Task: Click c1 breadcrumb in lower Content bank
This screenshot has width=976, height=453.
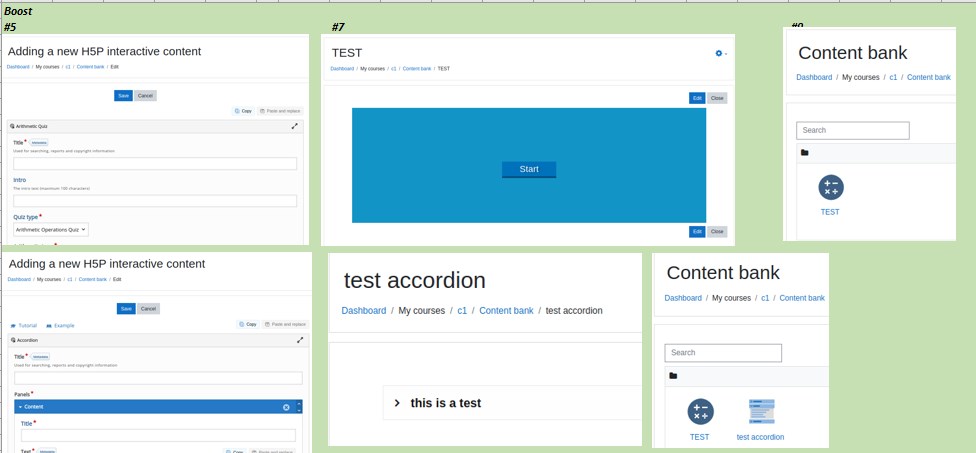Action: 765,298
